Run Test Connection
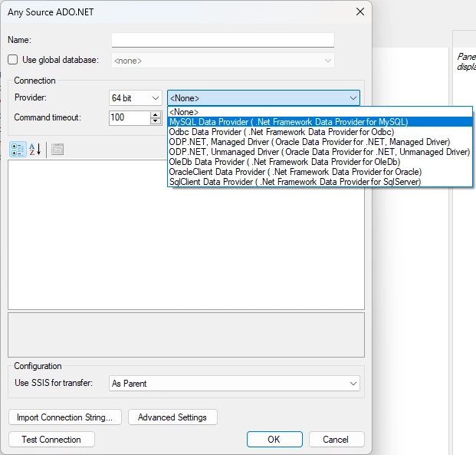Screen dimensions: 476x455 point(51,439)
